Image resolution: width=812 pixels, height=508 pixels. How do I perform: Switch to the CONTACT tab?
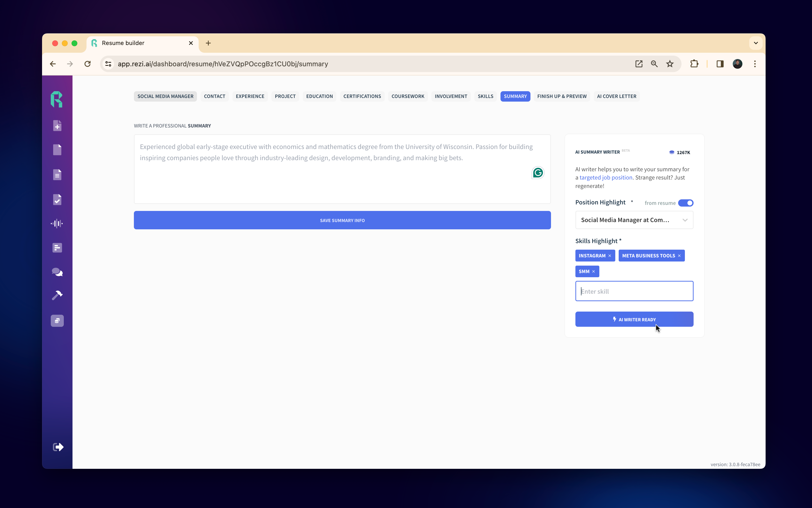(214, 97)
